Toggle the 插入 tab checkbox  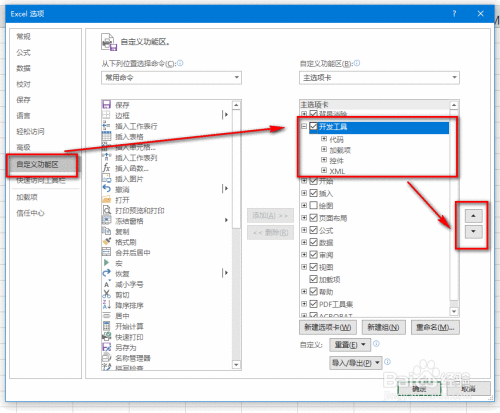(x=313, y=193)
